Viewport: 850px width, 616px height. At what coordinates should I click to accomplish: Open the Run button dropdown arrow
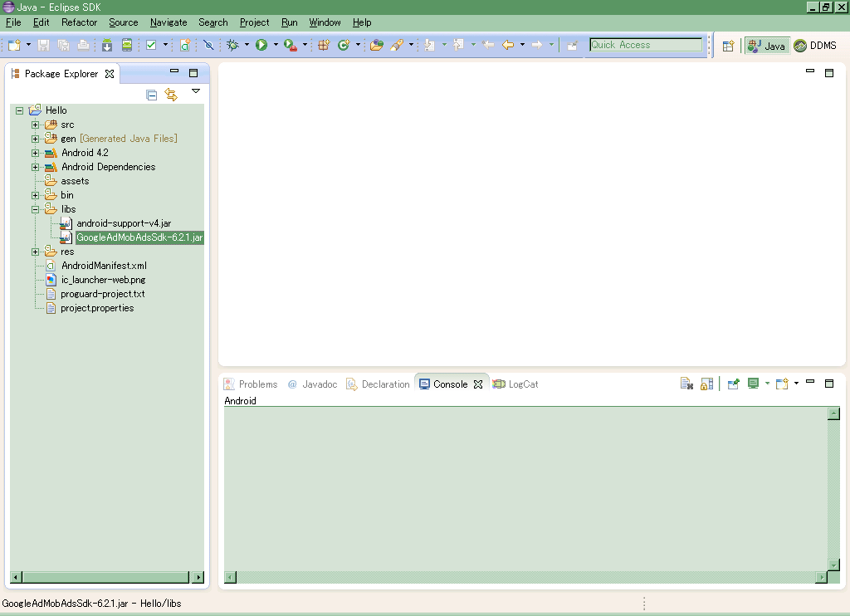click(276, 45)
